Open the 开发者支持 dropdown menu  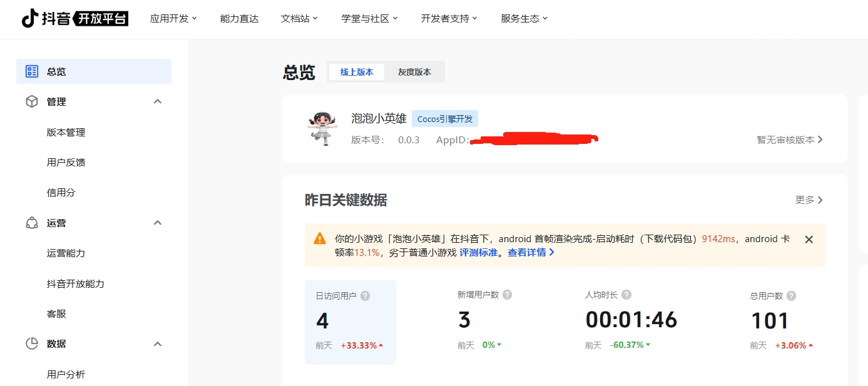(x=449, y=19)
